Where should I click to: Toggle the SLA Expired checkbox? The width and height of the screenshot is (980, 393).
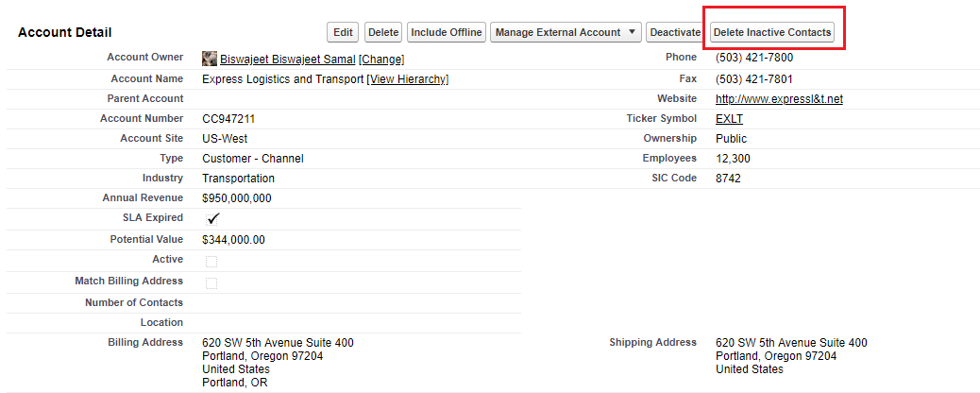click(212, 219)
